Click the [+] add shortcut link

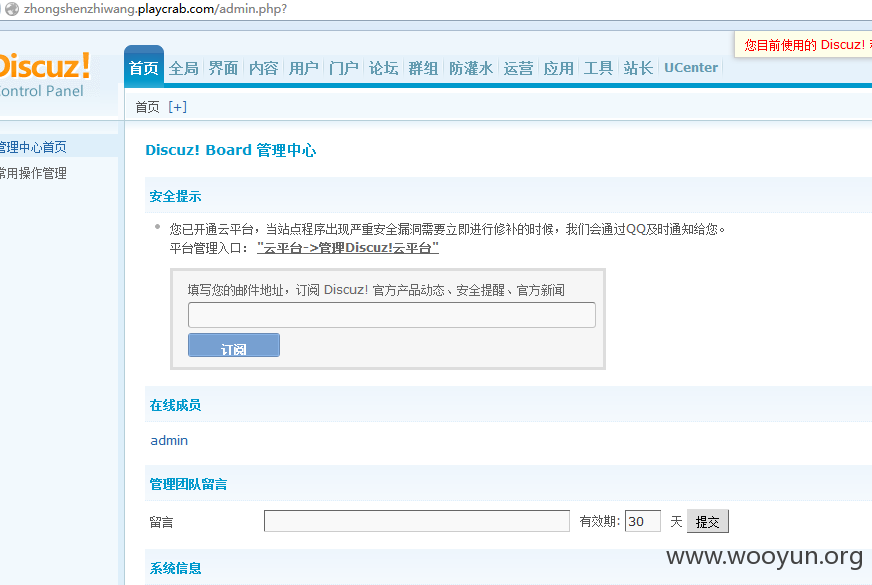(177, 107)
